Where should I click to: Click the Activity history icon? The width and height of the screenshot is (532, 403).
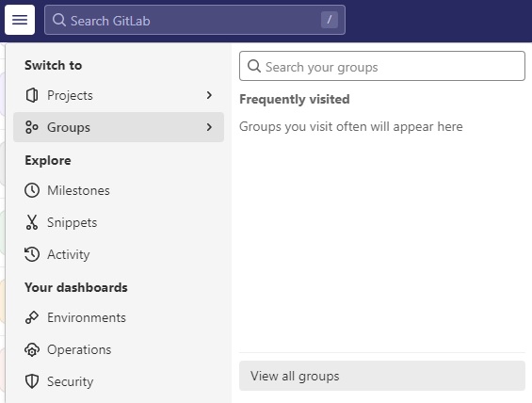(x=32, y=254)
